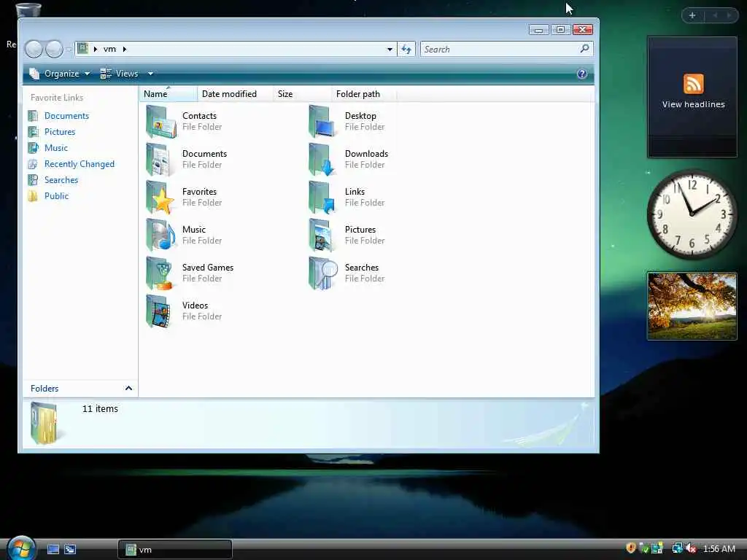This screenshot has height=560, width=747.
Task: Click the Forward navigation button
Action: [54, 49]
